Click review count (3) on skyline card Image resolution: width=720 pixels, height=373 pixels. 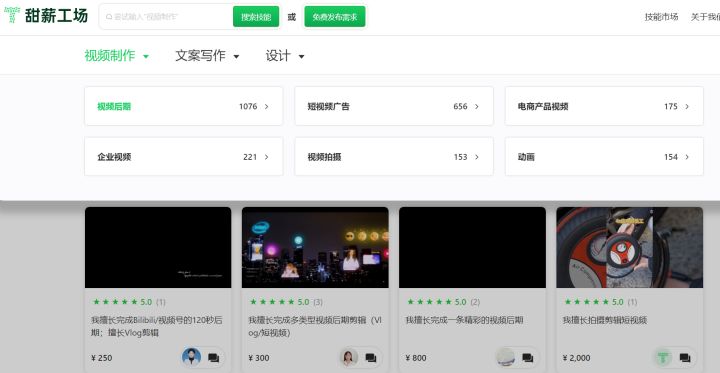click(318, 302)
